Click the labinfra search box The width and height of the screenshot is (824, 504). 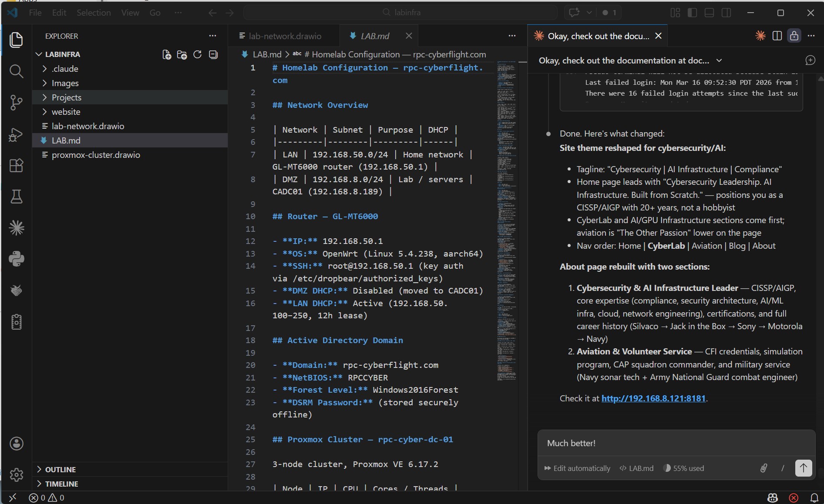400,12
